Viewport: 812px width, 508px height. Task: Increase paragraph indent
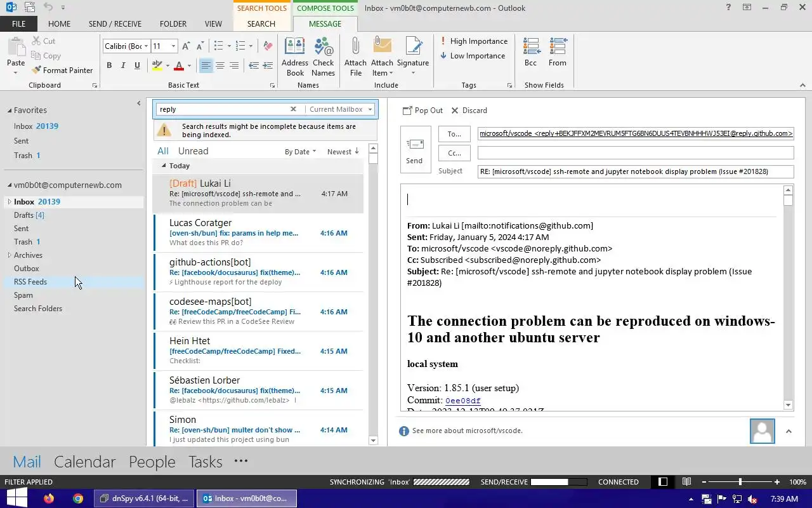click(x=267, y=65)
